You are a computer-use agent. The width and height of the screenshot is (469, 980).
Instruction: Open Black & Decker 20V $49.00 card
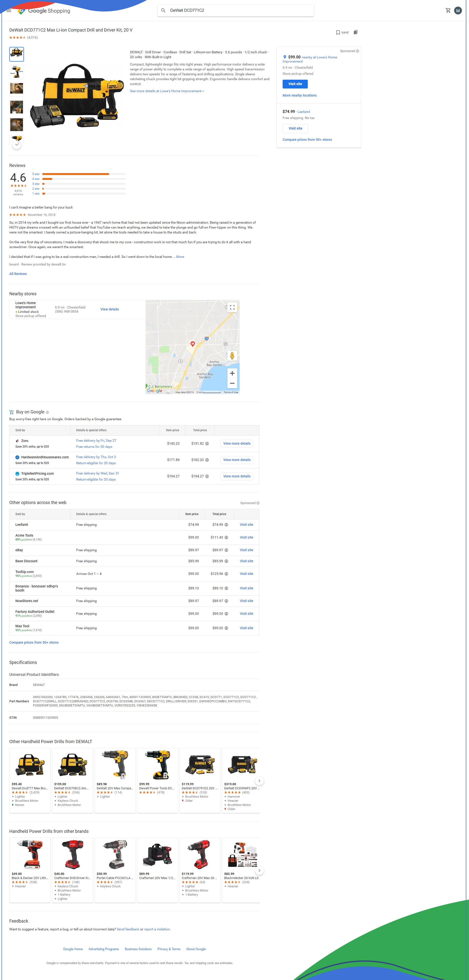(30, 870)
